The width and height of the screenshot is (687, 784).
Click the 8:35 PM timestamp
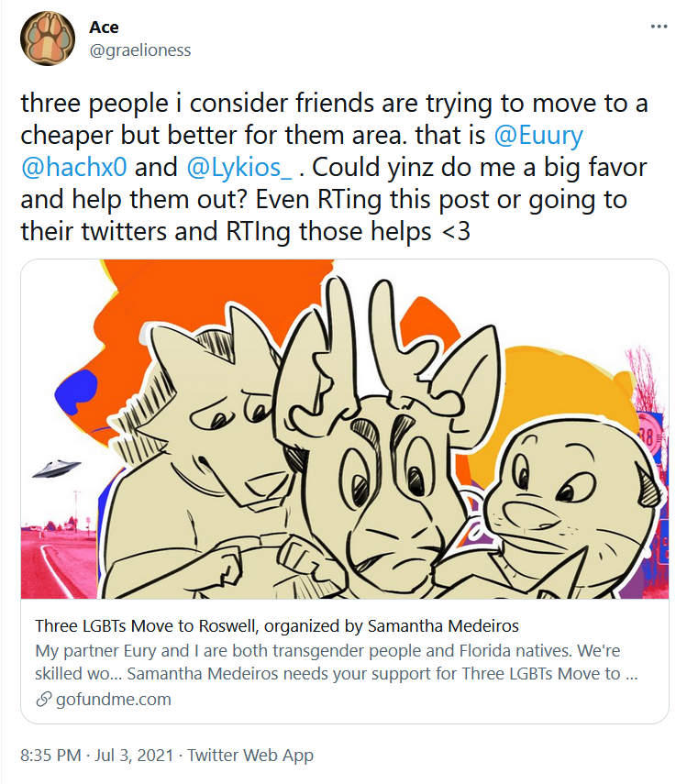[50, 755]
